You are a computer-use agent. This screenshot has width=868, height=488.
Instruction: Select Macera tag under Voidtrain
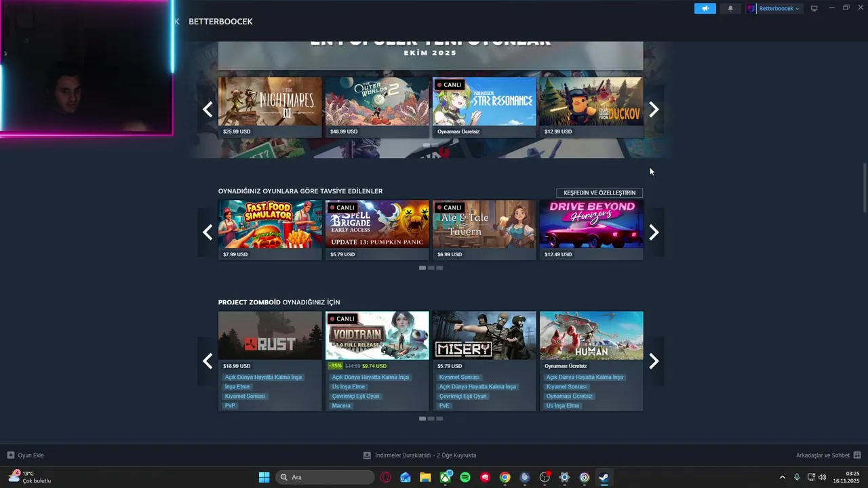341,406
